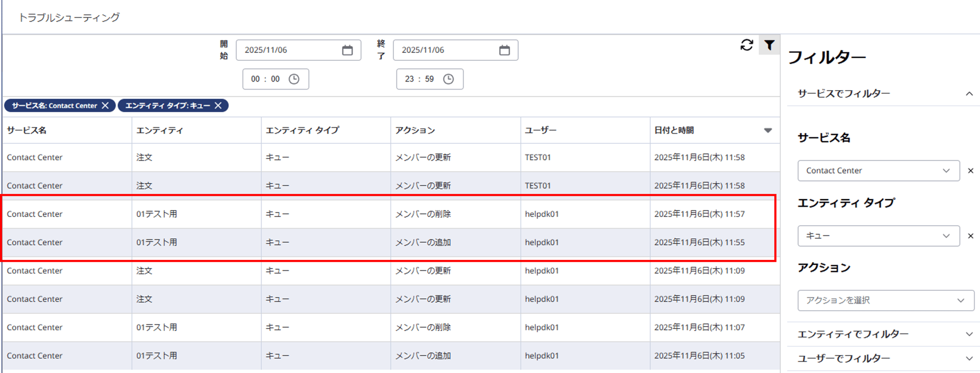Remove the エンティティ タイプ: キュー filter chip
The width and height of the screenshot is (980, 373).
pyautogui.click(x=219, y=106)
